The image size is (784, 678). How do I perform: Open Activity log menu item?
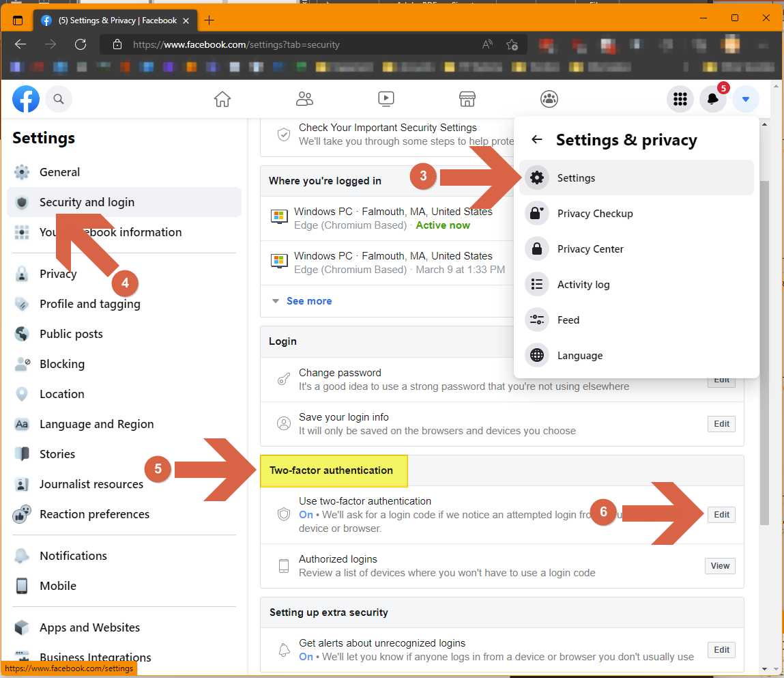(x=636, y=284)
